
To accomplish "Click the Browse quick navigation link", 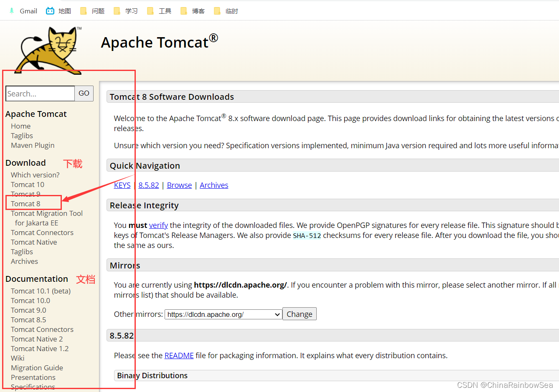I will (179, 185).
